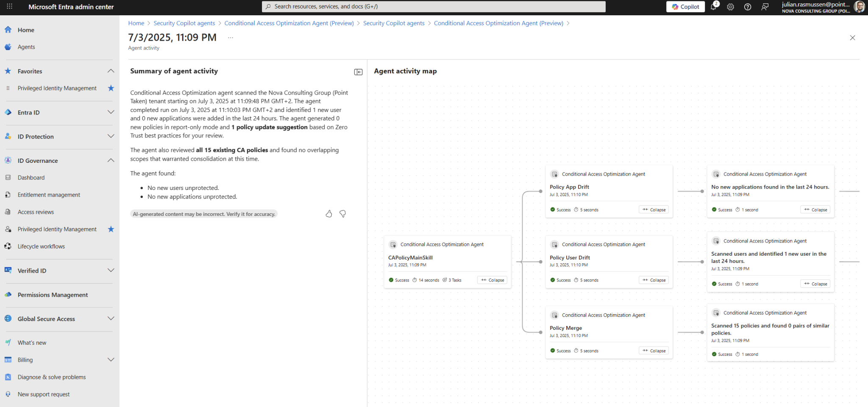Toggle the favorite star in the Favorites section

pyautogui.click(x=111, y=88)
